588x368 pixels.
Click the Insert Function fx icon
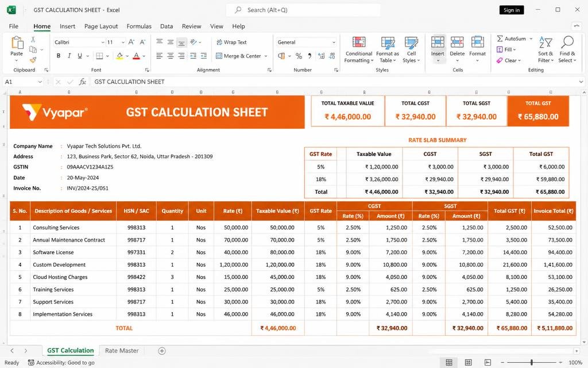(x=83, y=82)
